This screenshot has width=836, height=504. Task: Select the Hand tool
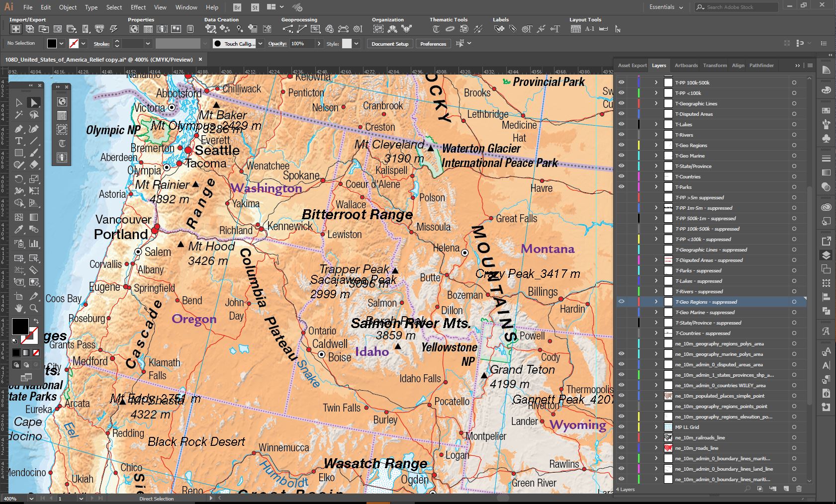19,309
